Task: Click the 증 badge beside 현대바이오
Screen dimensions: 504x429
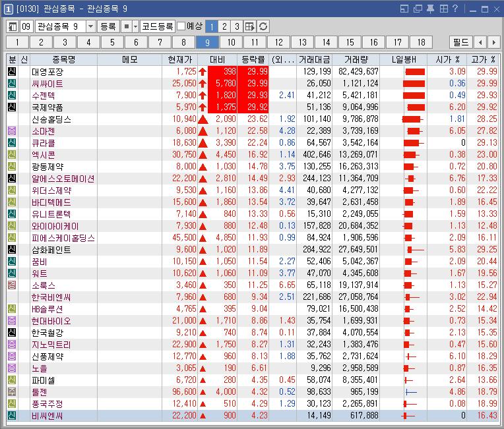Action: click(x=12, y=320)
